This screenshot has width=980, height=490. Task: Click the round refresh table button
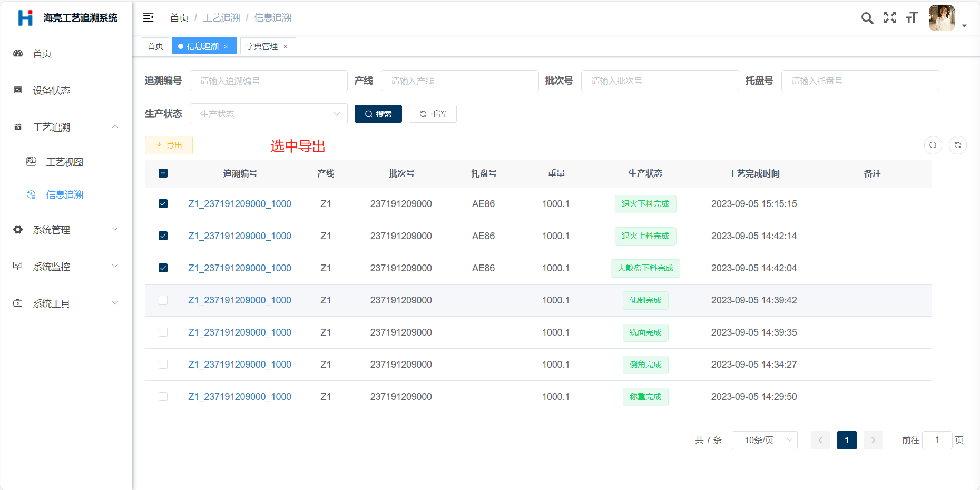pos(958,145)
